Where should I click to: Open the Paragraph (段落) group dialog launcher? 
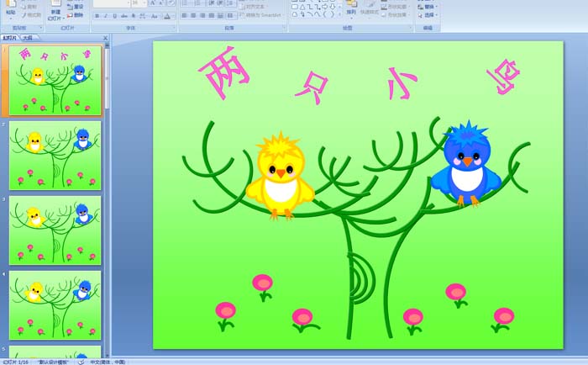284,28
